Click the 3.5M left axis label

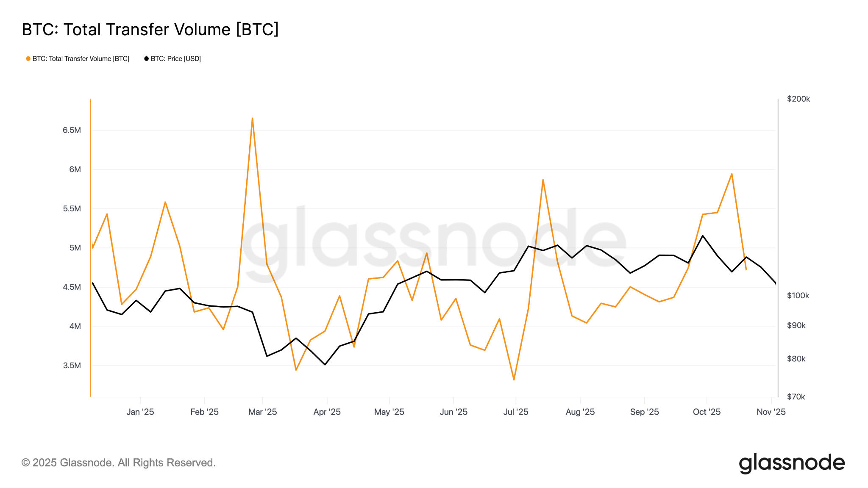[x=72, y=366]
